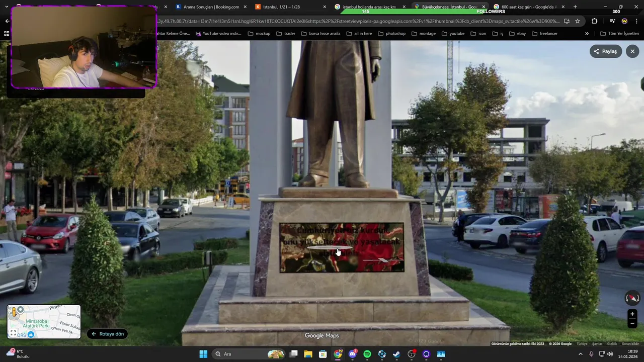Open the minimap thumbnail of Mimaroba Atatürk Parkı
Viewport: 644px width, 362px height.
(44, 322)
